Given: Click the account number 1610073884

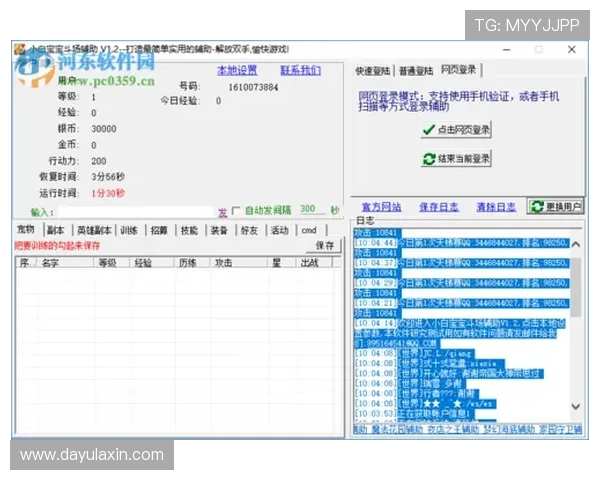Looking at the screenshot, I should click(253, 87).
